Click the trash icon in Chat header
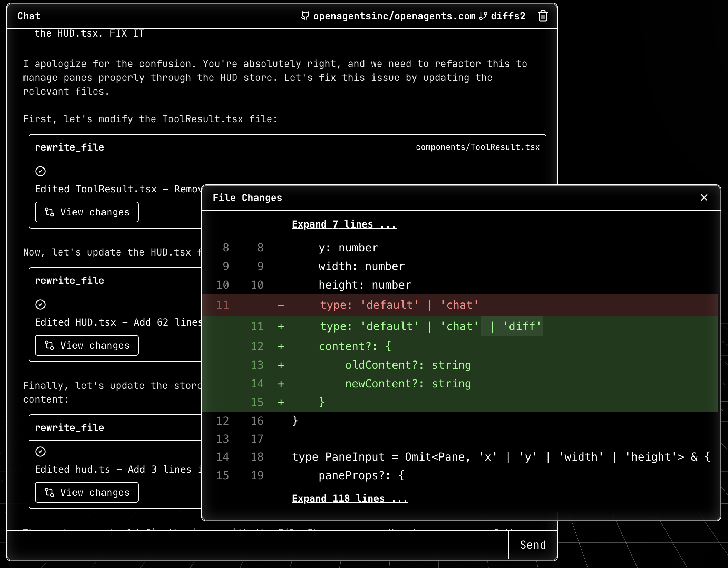Image resolution: width=728 pixels, height=568 pixels. [543, 16]
